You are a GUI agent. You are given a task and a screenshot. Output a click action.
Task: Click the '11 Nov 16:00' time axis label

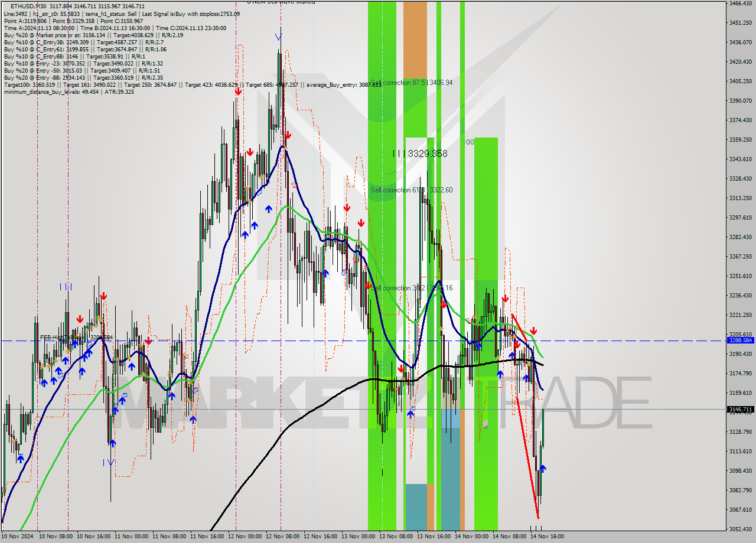(x=207, y=537)
